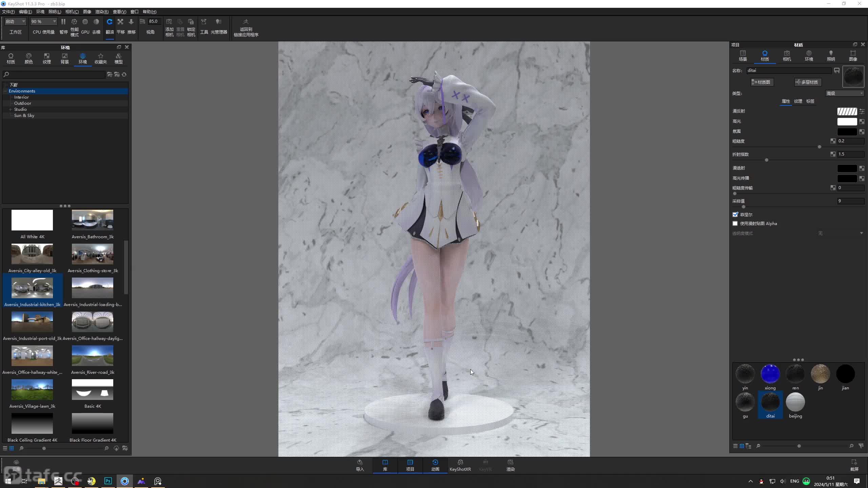The height and width of the screenshot is (488, 868).
Task: Open the Camera menu
Action: pyautogui.click(x=72, y=12)
